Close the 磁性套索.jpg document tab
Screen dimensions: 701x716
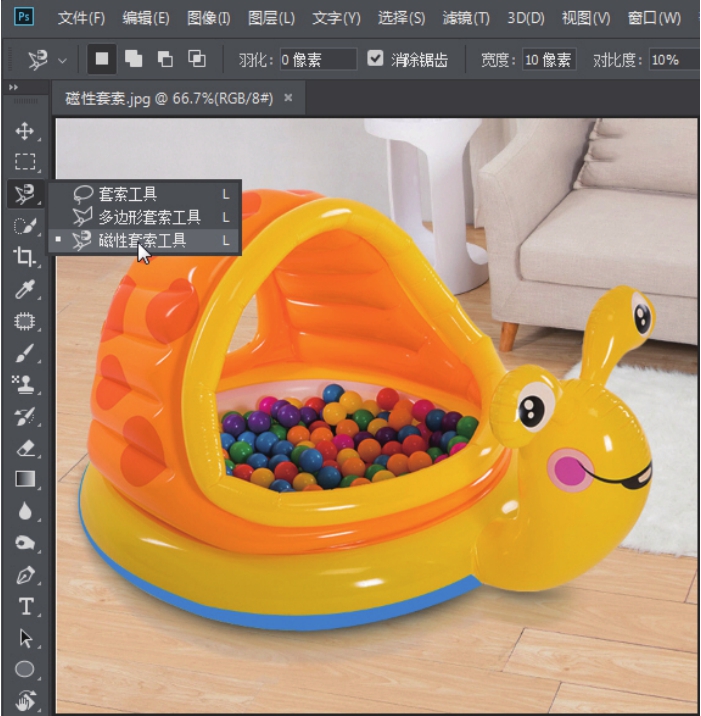pyautogui.click(x=288, y=97)
